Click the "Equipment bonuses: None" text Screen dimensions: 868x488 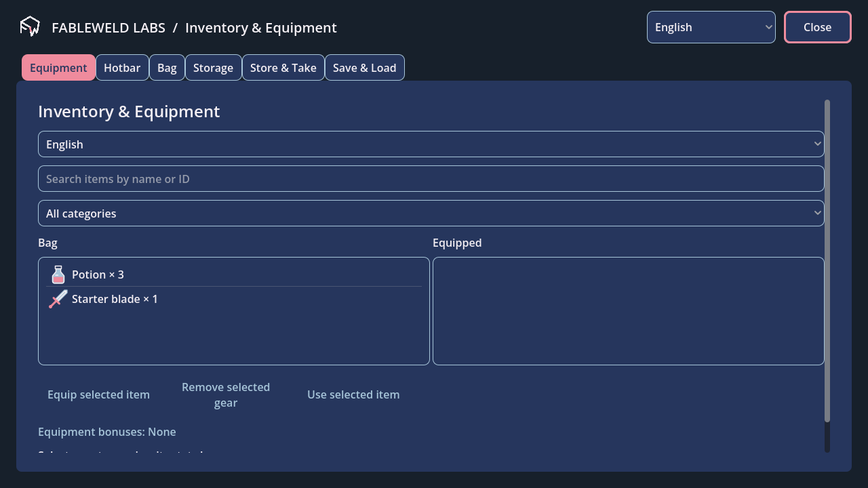pyautogui.click(x=107, y=432)
